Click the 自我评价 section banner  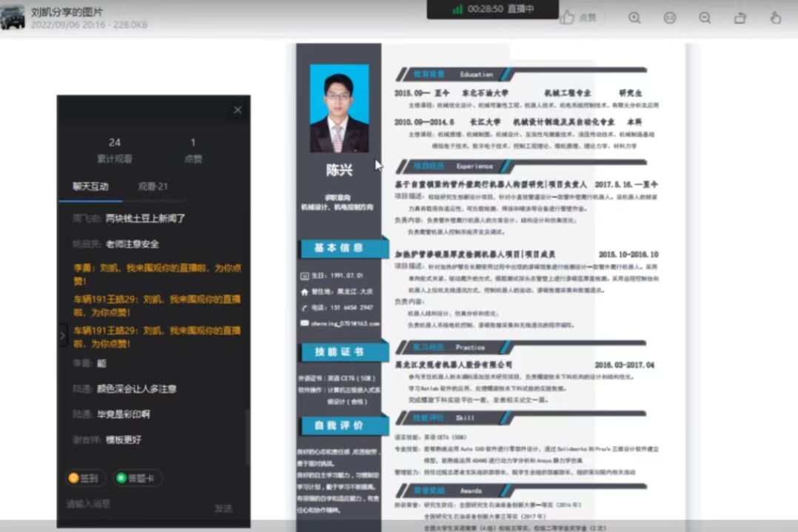click(x=342, y=425)
